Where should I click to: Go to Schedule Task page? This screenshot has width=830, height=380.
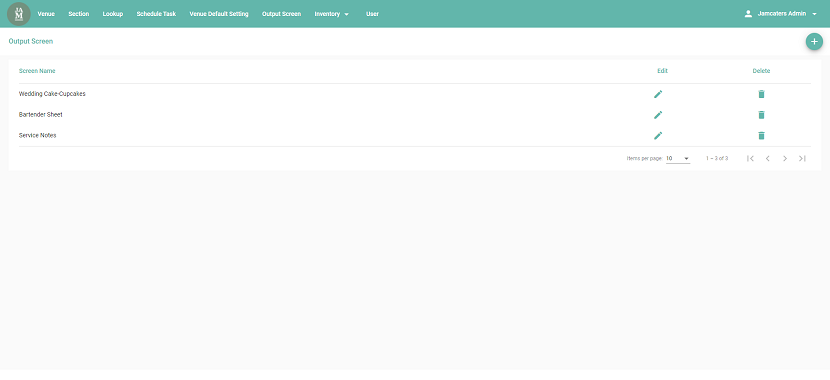[x=156, y=14]
